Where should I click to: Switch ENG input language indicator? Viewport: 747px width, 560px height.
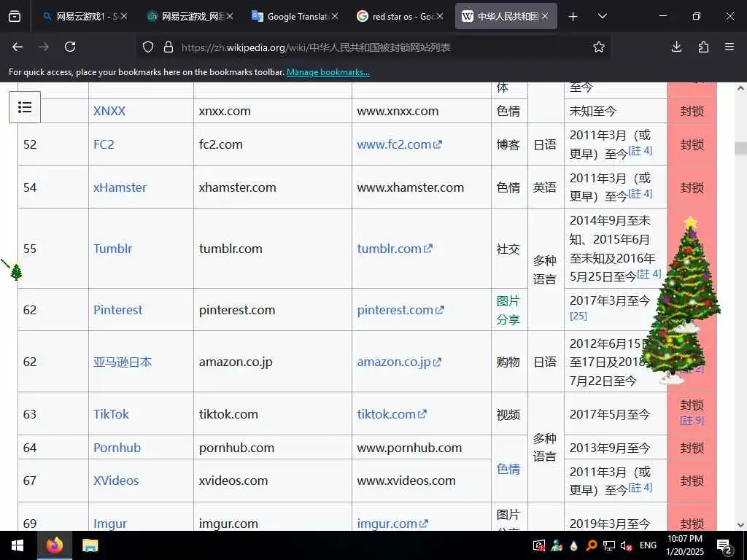[648, 545]
